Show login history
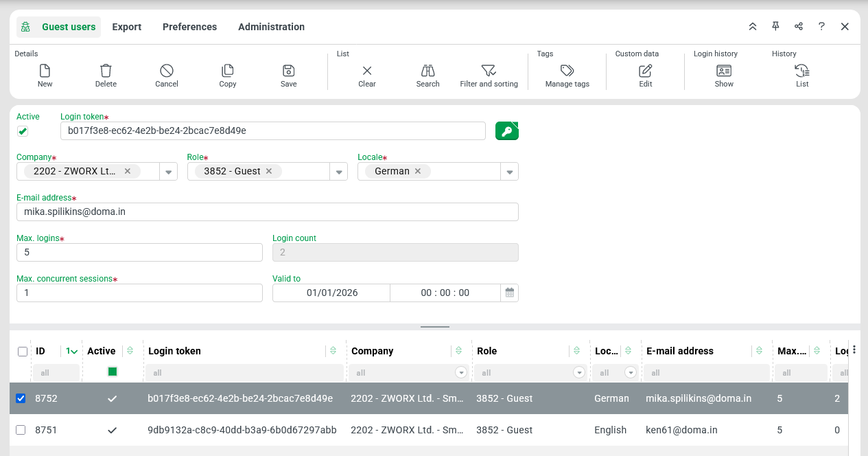The height and width of the screenshot is (456, 868). 724,71
